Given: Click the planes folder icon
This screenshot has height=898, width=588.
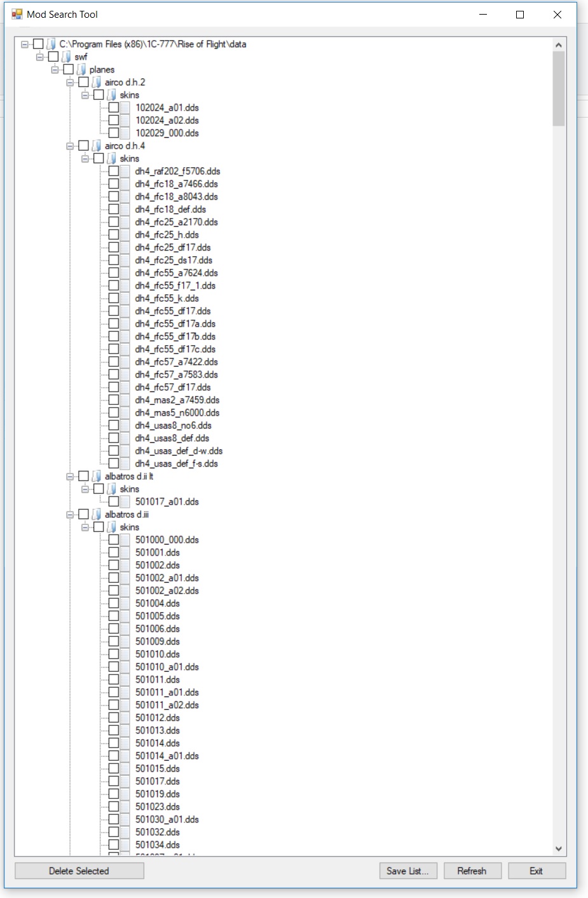Looking at the screenshot, I should click(81, 69).
